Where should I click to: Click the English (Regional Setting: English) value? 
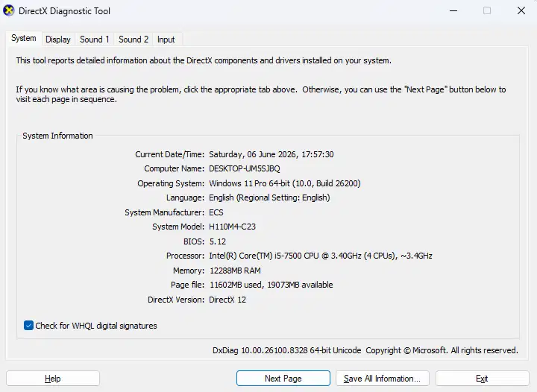pos(269,197)
